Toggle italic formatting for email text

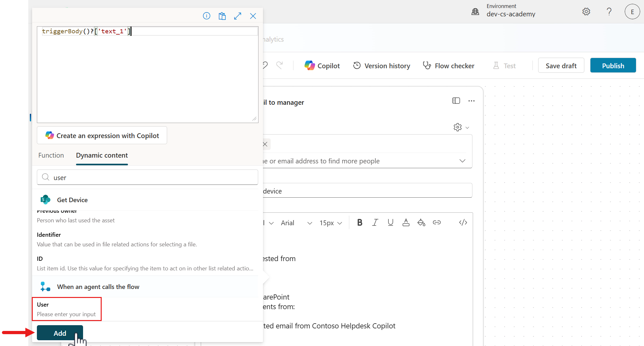375,222
